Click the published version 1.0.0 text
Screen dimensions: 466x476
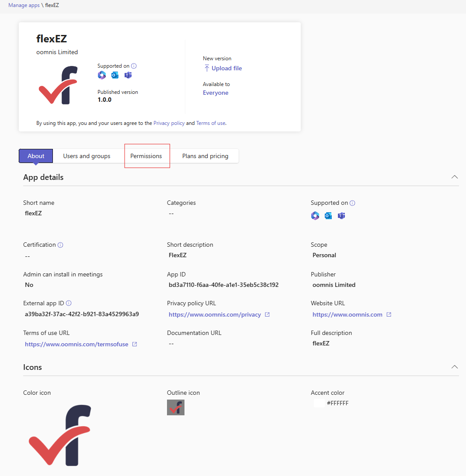104,100
